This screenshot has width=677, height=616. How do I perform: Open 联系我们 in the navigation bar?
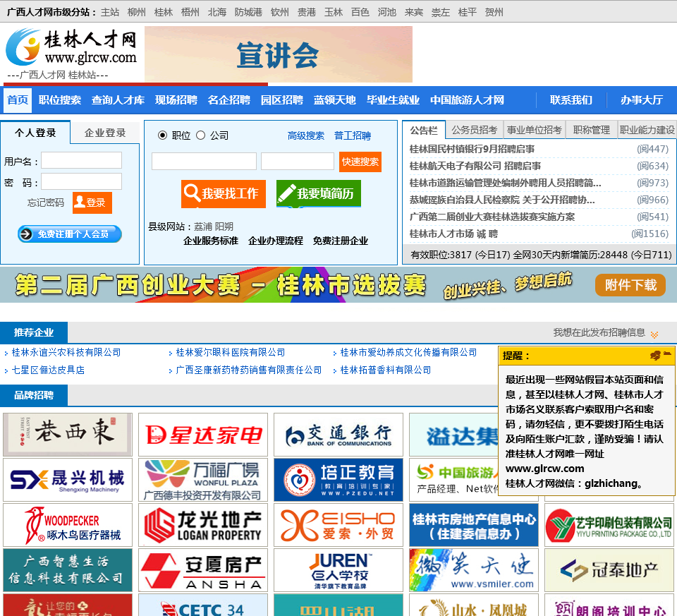(x=571, y=100)
